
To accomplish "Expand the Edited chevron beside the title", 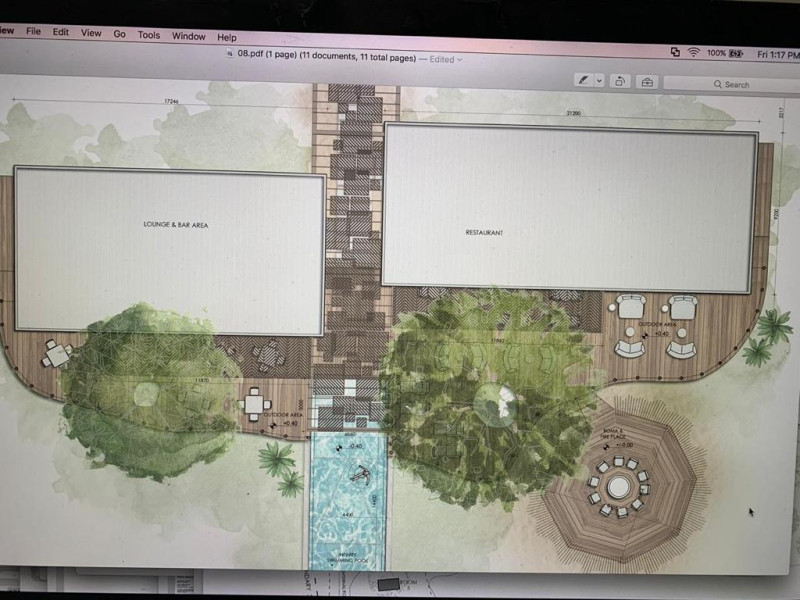I will tap(460, 59).
